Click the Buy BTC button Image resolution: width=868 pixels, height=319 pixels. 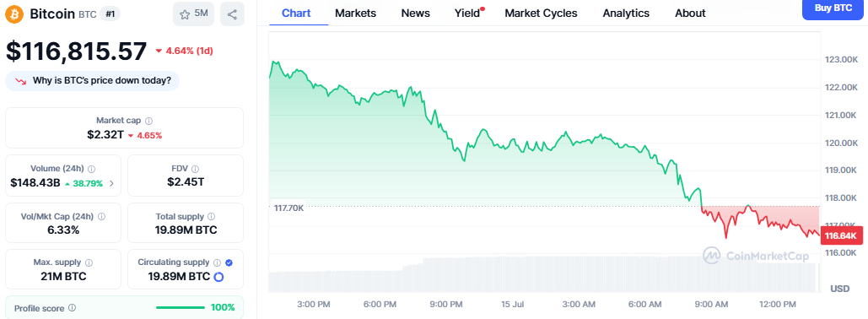pos(835,8)
